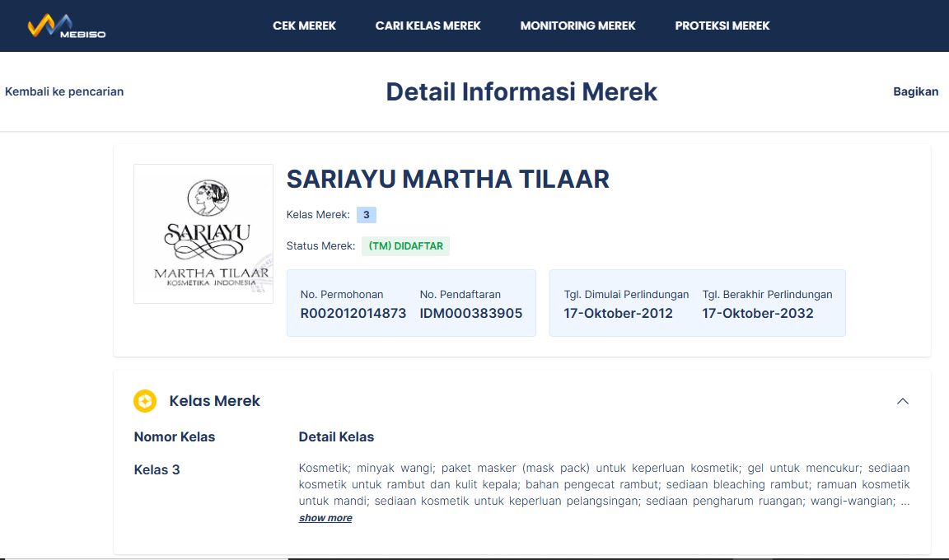Image resolution: width=949 pixels, height=560 pixels.
Task: Click the Tgl. Dimulai Perlindungan label
Action: 626,295
